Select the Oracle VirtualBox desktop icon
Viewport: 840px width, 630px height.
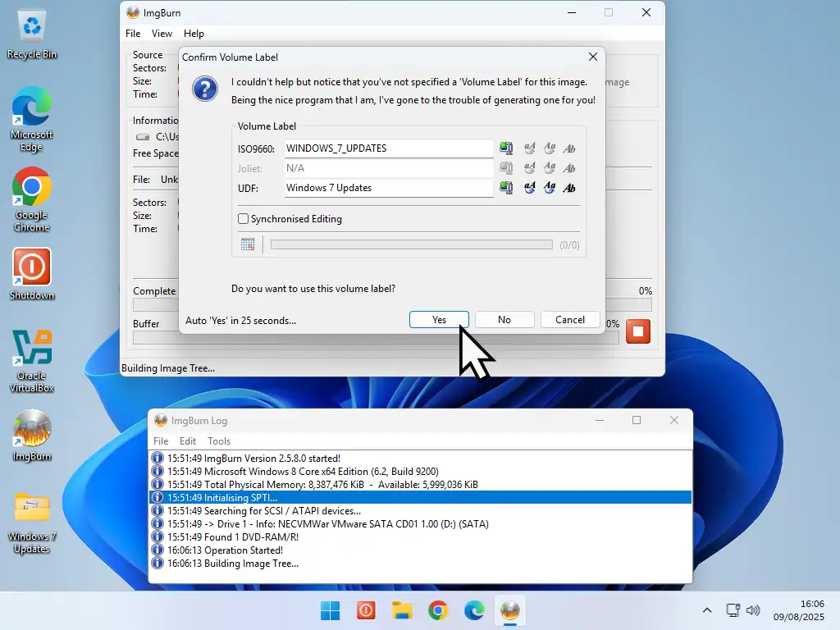(32, 360)
